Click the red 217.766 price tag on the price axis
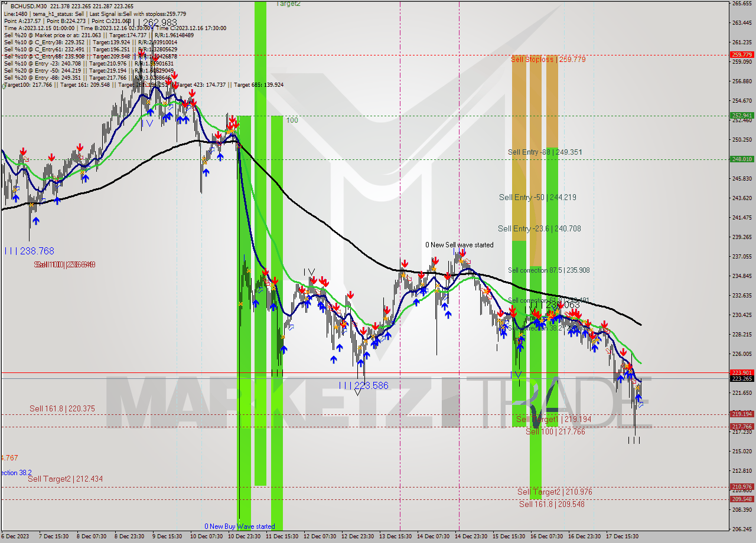The width and height of the screenshot is (756, 543). tap(742, 427)
